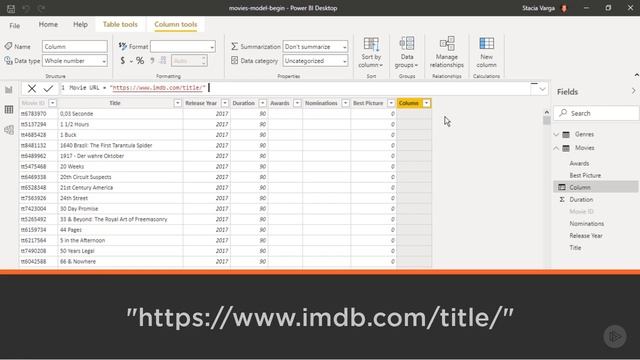The image size is (640, 360).
Task: Click the Redo arrow icon
Action: (41, 8)
